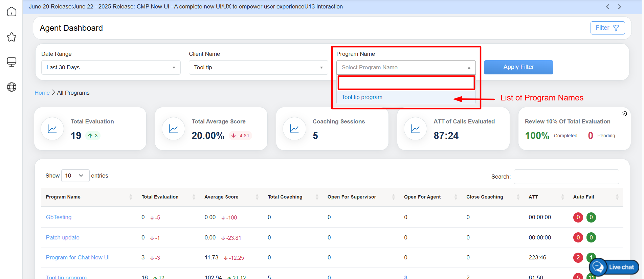Open the Client Name dropdown
644x279 pixels.
tap(258, 67)
